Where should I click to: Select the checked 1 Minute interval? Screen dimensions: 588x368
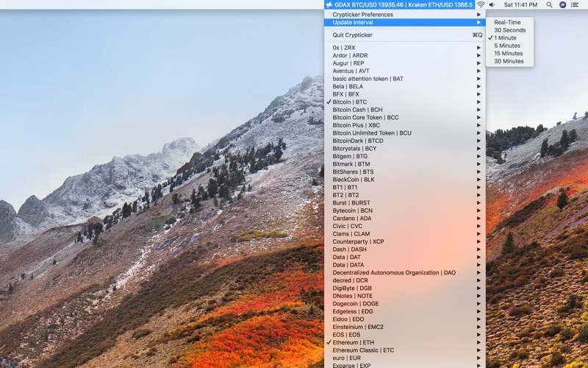(505, 38)
